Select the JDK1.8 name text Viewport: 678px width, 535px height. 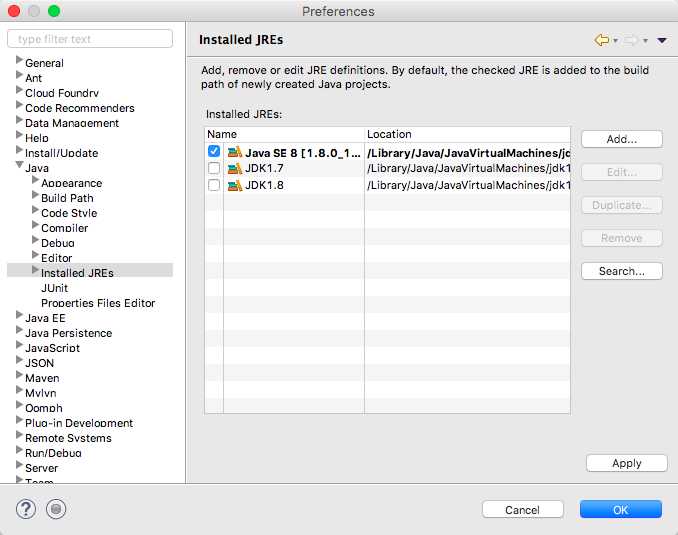coord(264,186)
